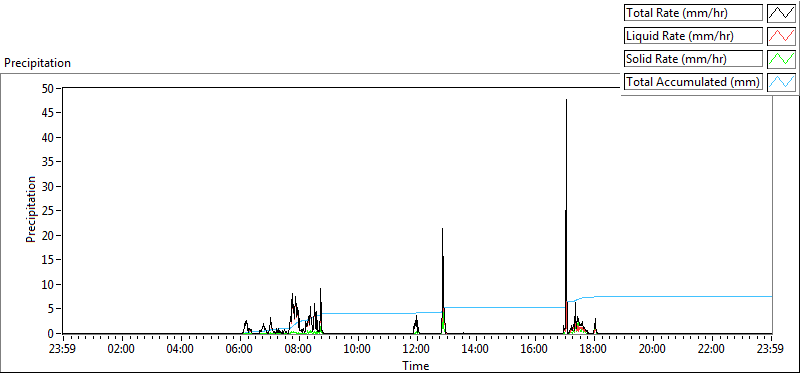Click the blue accumulated line near 20:00
The width and height of the screenshot is (800, 373).
pyautogui.click(x=653, y=296)
